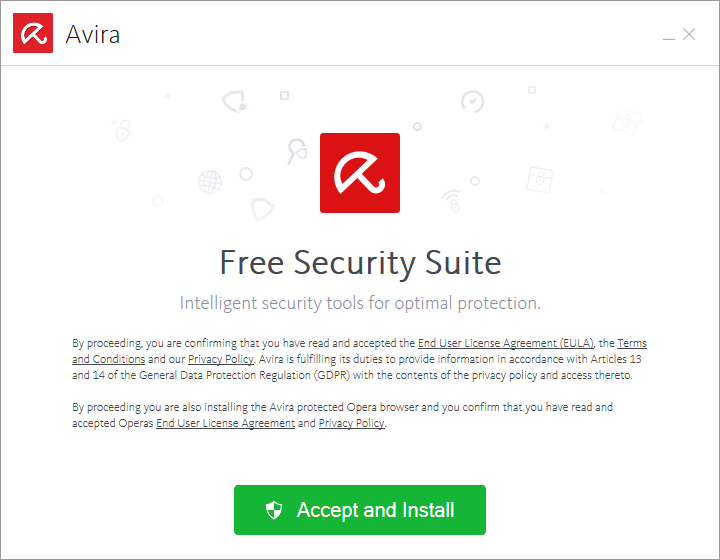Click the faint safe icon at right

pyautogui.click(x=541, y=180)
